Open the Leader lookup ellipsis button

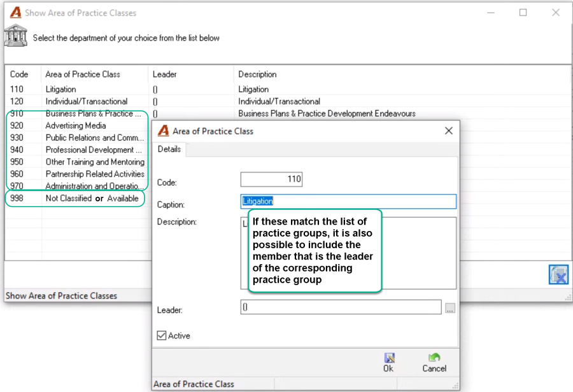pos(450,308)
